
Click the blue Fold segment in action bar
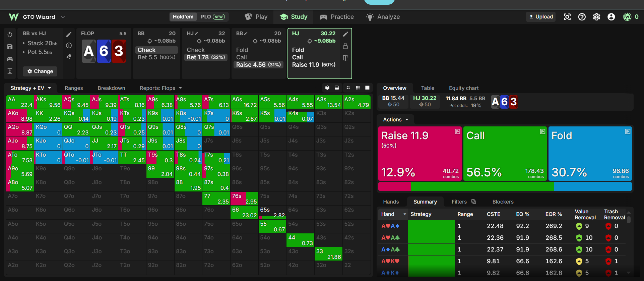593,186
